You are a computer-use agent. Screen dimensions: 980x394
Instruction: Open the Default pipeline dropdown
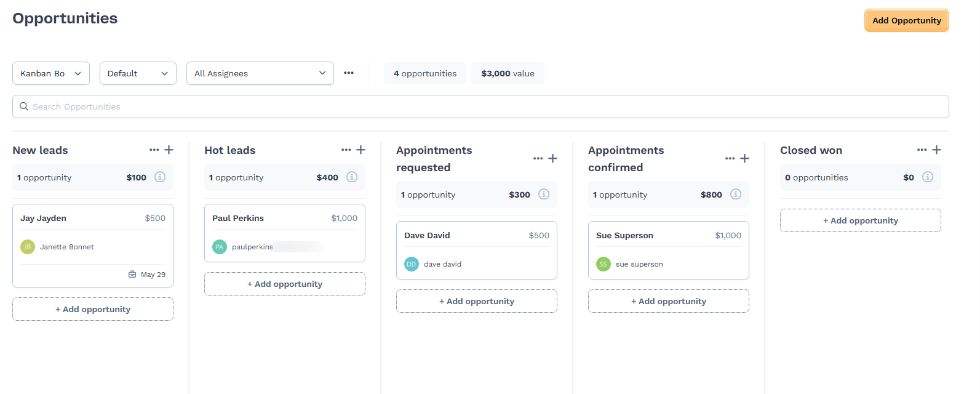[138, 73]
